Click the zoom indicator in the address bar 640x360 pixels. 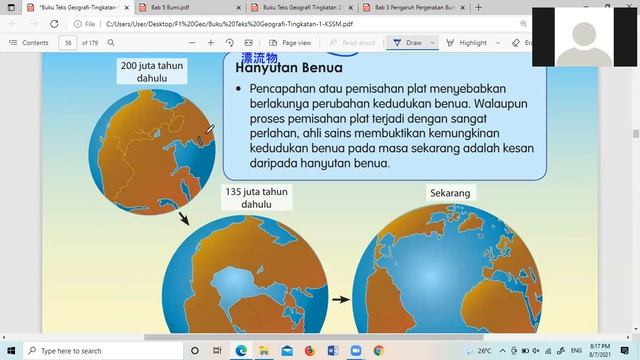coord(523,24)
